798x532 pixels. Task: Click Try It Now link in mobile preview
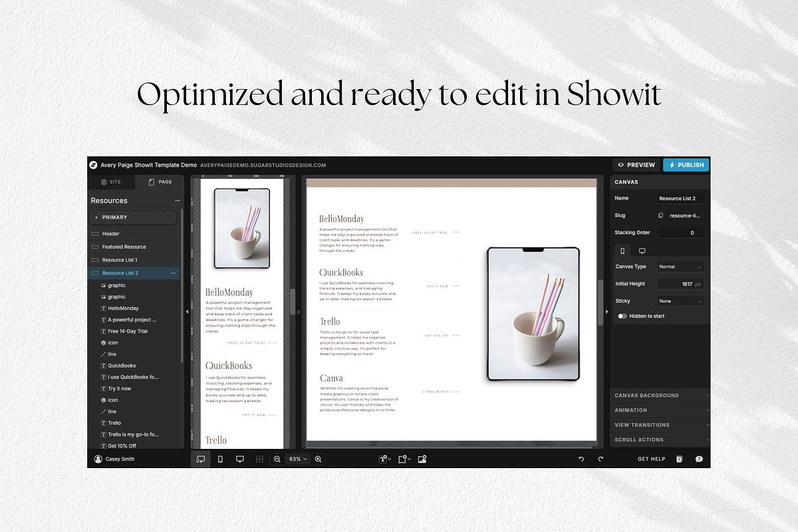(x=254, y=415)
